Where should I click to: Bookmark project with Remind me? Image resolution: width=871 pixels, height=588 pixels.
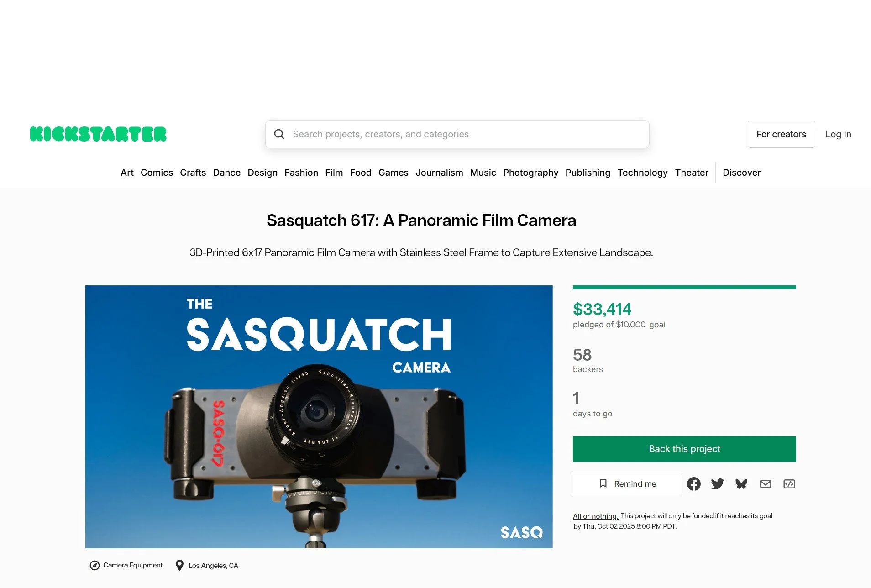(x=628, y=484)
